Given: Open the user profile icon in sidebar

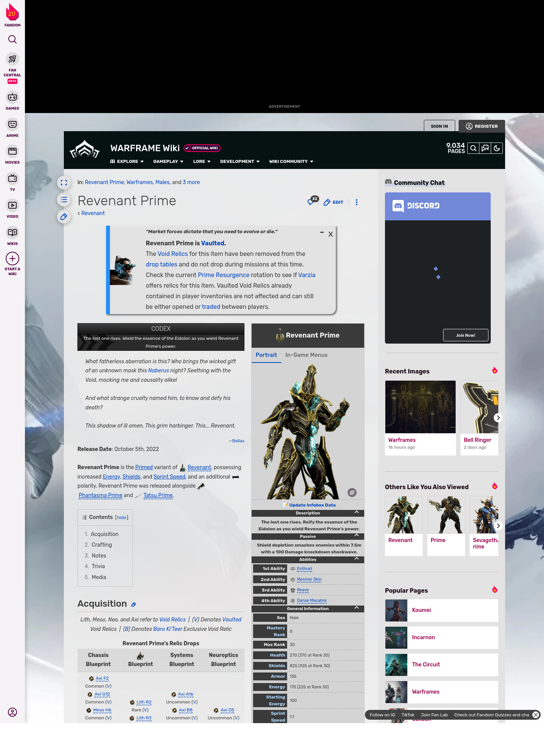Looking at the screenshot, I should pos(12,712).
